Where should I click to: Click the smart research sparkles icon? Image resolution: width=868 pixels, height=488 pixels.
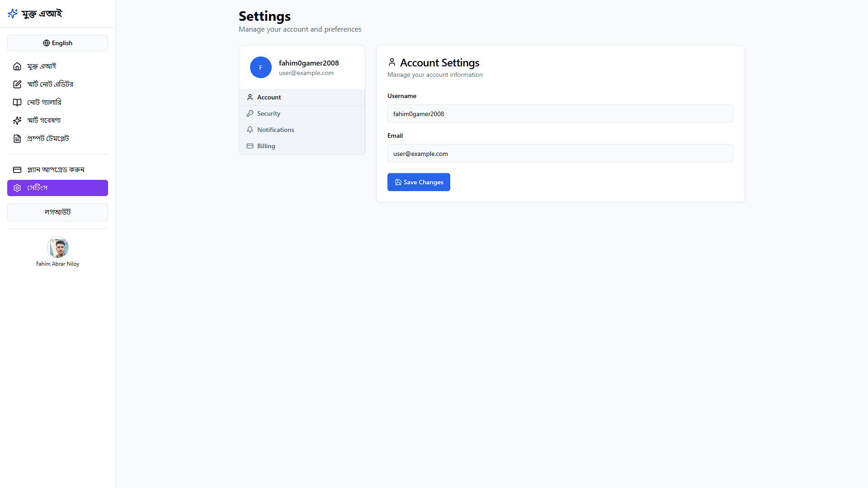tap(17, 121)
